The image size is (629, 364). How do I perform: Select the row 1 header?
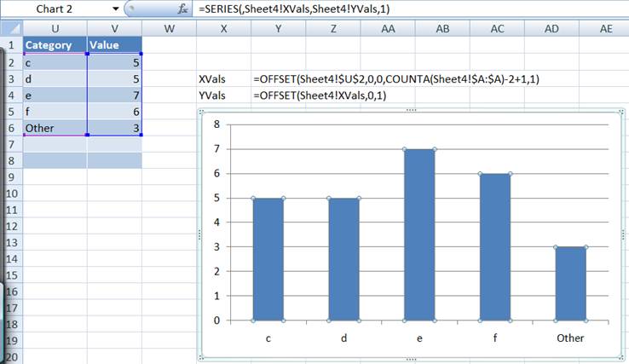click(11, 45)
